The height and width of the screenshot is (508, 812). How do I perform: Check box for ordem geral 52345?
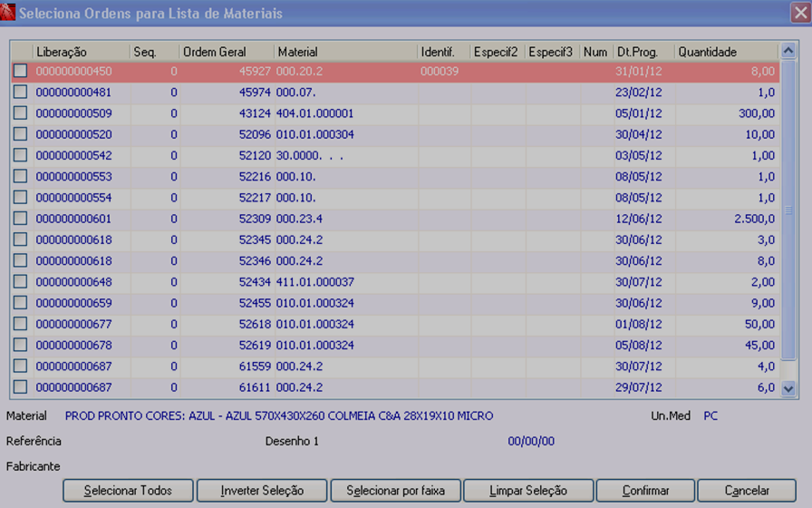[20, 239]
